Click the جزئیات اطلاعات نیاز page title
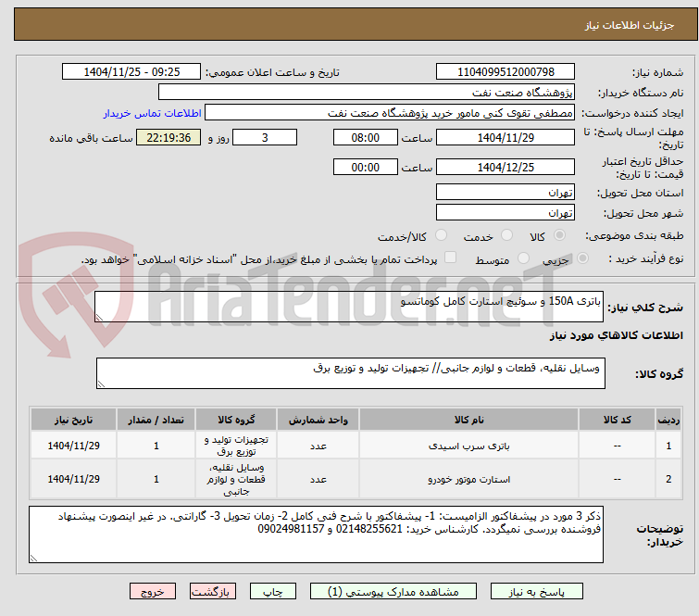Viewport: 699px width, 616px height. pyautogui.click(x=630, y=25)
